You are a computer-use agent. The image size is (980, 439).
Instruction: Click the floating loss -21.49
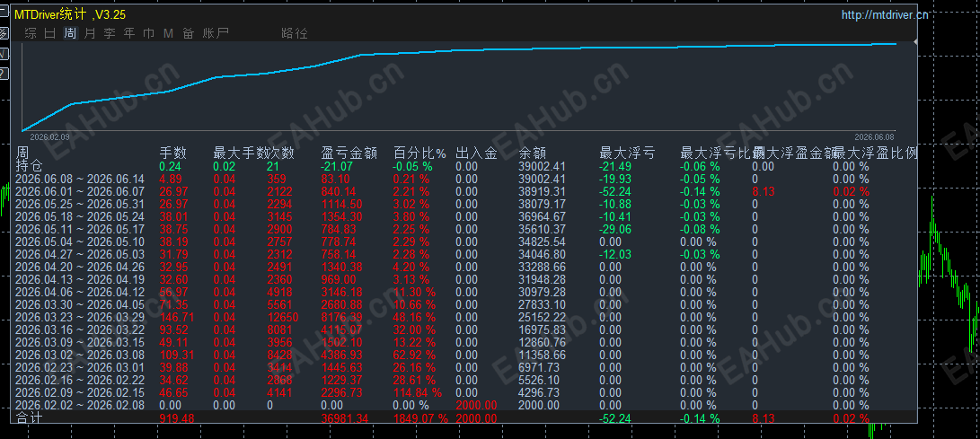pyautogui.click(x=615, y=167)
